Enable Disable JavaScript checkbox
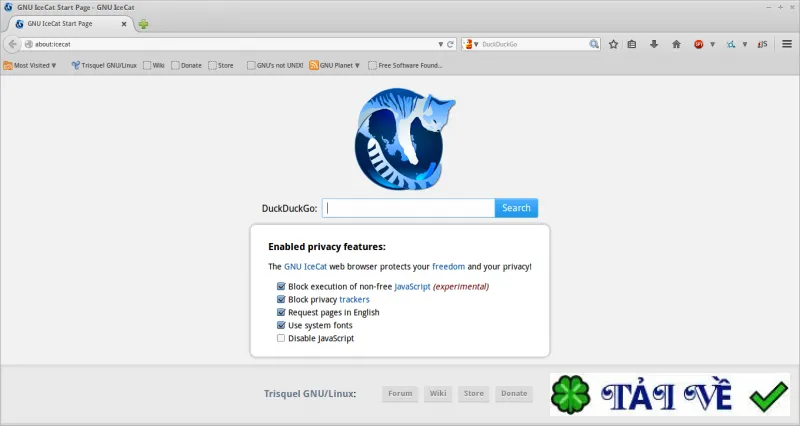The image size is (800, 426). coord(281,338)
